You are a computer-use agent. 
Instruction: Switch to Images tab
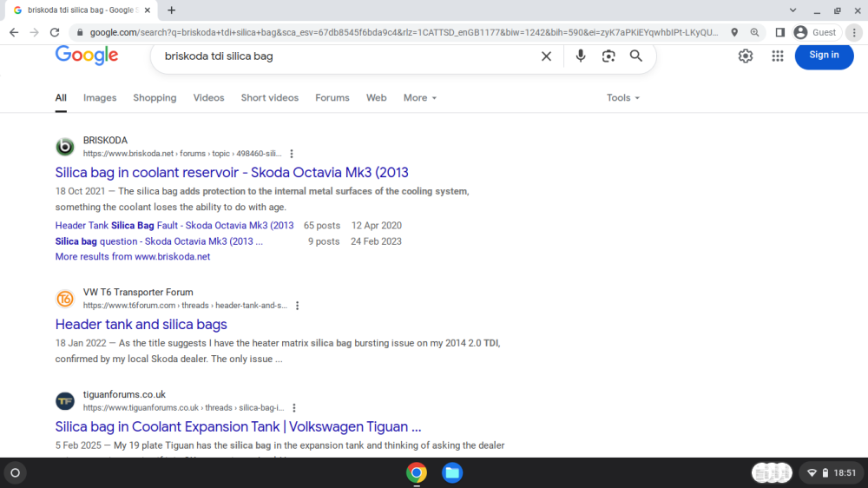click(100, 98)
